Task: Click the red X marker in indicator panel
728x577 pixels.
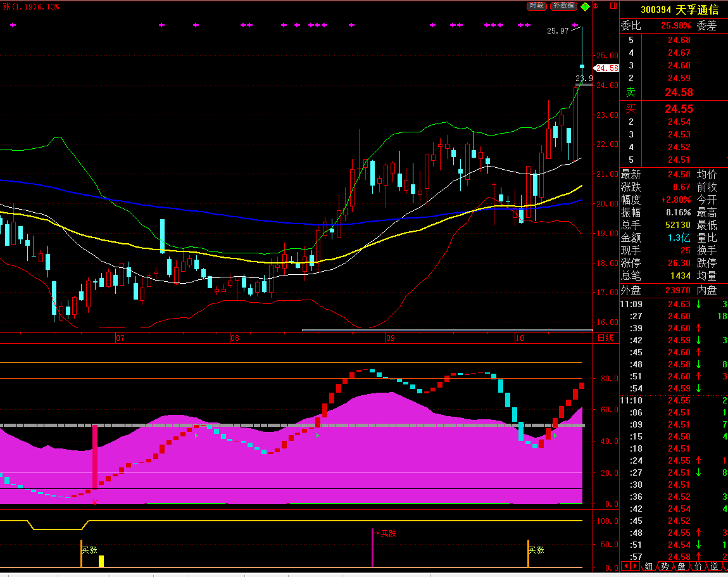Action: (x=95, y=502)
